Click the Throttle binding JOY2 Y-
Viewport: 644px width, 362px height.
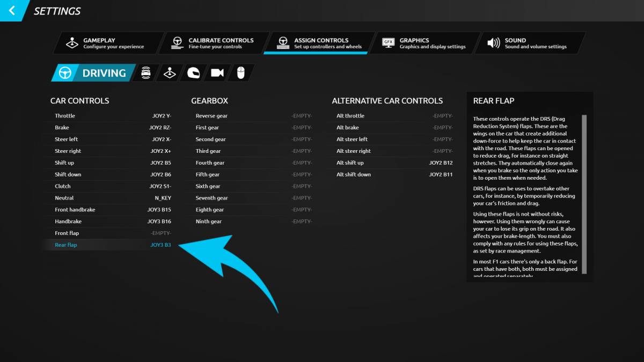click(161, 116)
